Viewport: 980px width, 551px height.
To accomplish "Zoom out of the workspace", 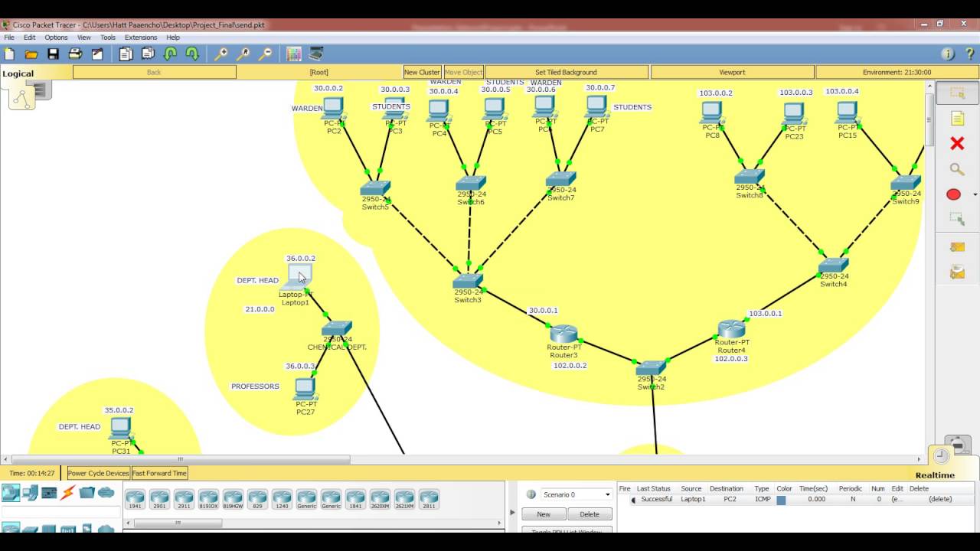I will point(265,54).
